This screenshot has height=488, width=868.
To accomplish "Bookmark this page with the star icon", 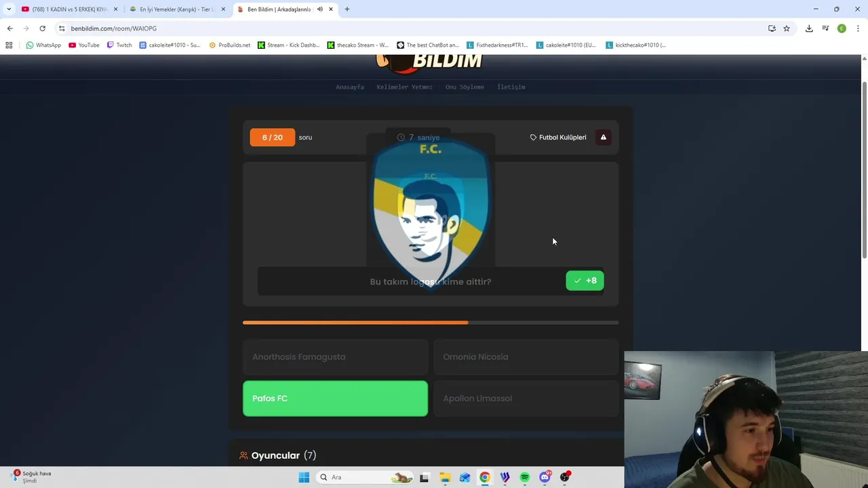I will [787, 28].
